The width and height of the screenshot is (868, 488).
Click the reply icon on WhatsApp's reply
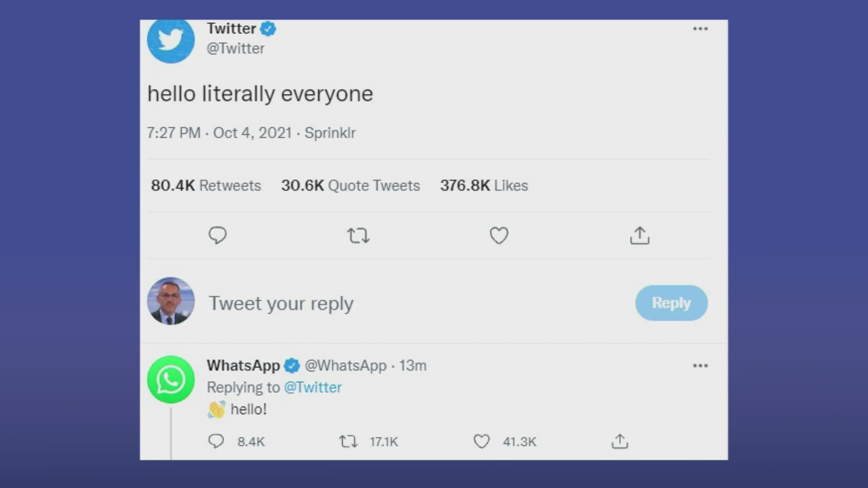(x=216, y=441)
